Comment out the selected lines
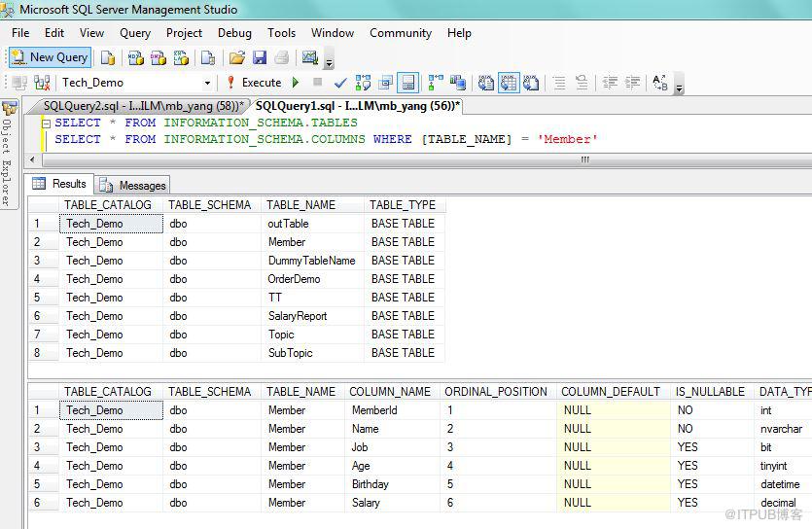Screen dimensions: 812x529 (x=559, y=83)
